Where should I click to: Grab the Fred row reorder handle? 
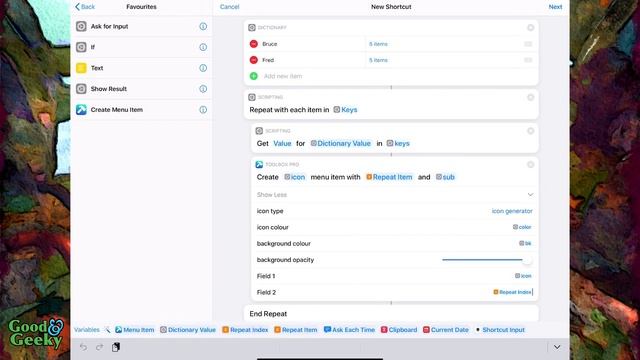(x=528, y=60)
